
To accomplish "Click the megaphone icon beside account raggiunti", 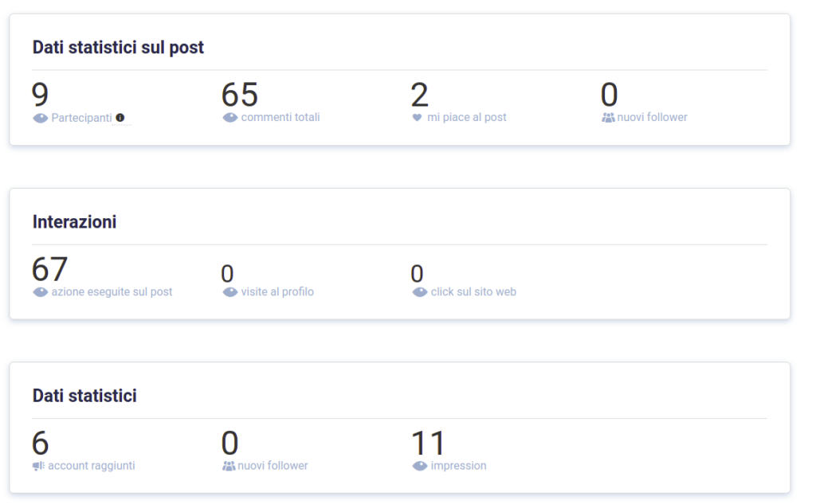I will (x=38, y=466).
